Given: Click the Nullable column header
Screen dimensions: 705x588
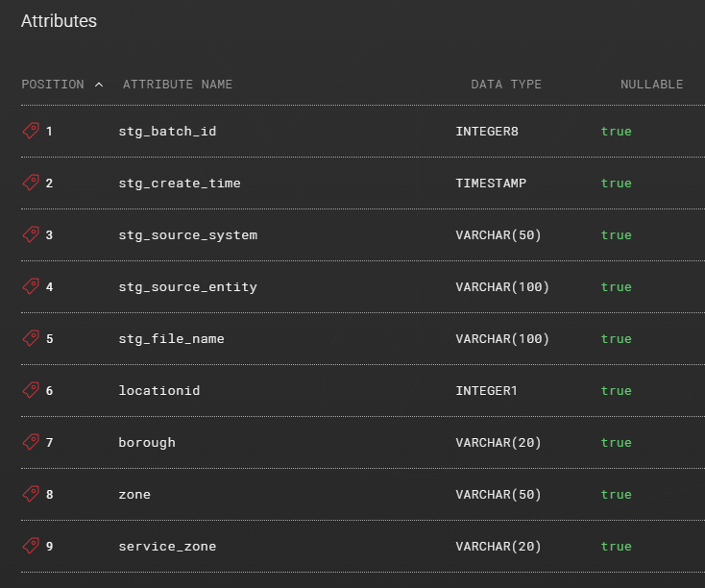Looking at the screenshot, I should pos(651,85).
